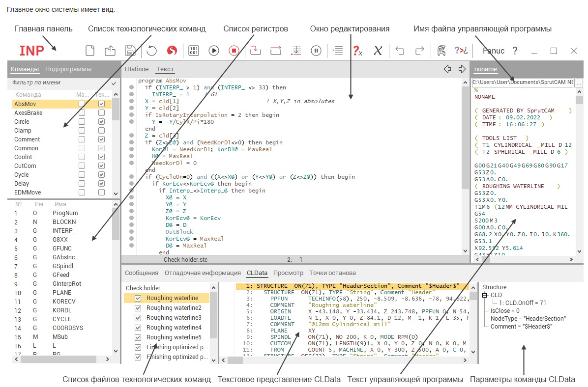Image resolution: width=588 pixels, height=387 pixels.
Task: Click the red question mark syntax icon
Action: point(357,51)
